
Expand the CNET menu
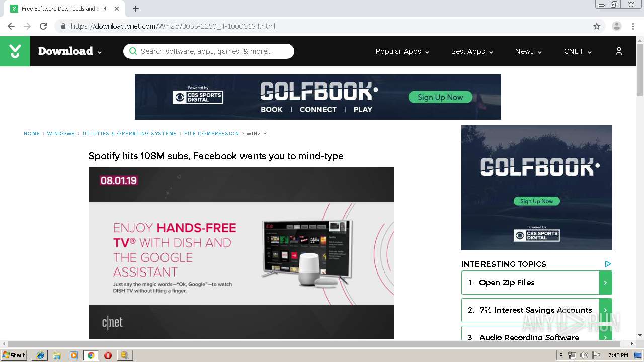click(x=577, y=51)
